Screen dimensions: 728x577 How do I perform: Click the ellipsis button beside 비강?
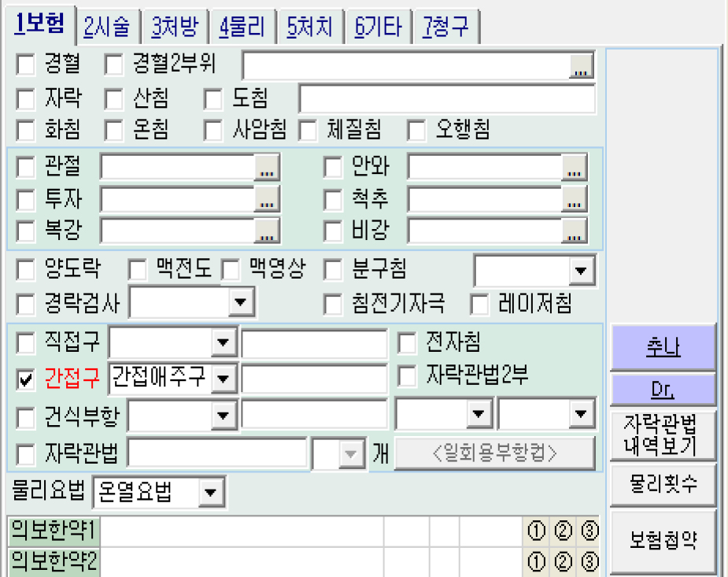(x=575, y=231)
